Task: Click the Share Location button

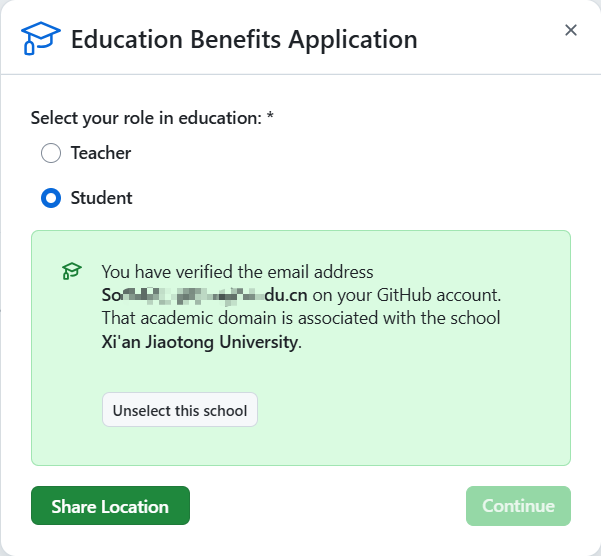Action: [x=110, y=506]
